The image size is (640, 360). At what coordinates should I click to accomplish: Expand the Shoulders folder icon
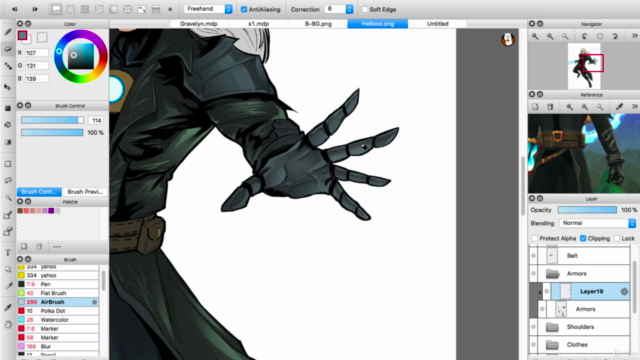[x=552, y=327]
